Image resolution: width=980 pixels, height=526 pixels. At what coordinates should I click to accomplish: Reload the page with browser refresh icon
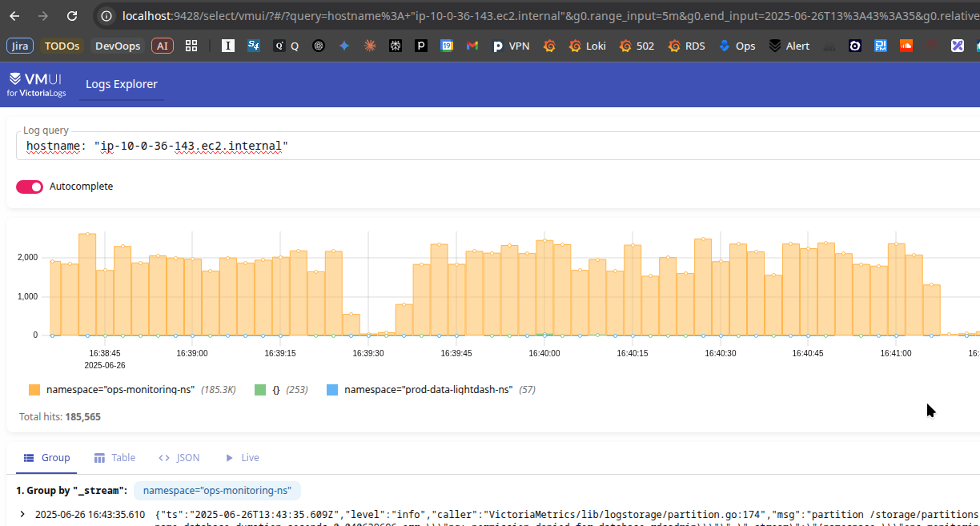72,16
